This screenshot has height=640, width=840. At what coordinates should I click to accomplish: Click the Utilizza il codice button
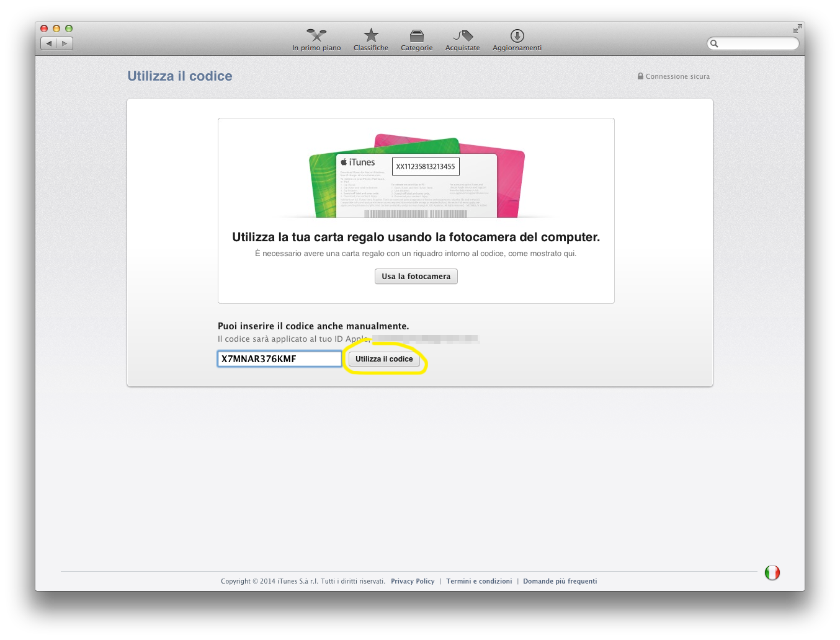point(384,359)
